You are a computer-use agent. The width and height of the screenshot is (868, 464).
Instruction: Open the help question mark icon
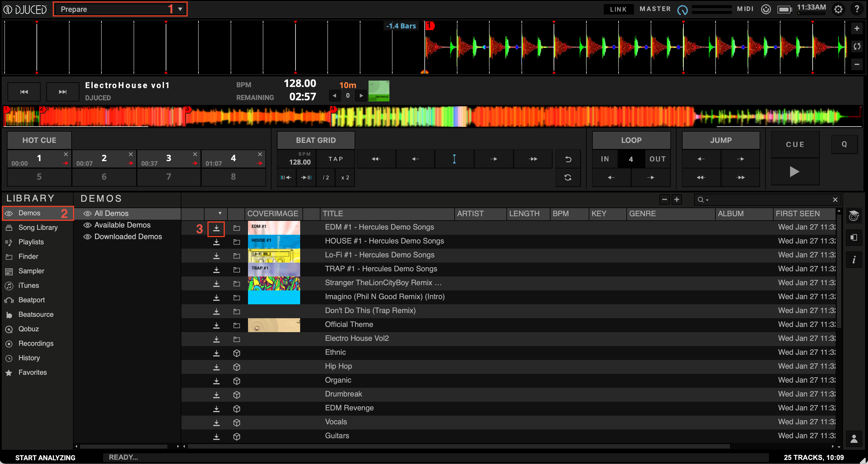(x=857, y=9)
